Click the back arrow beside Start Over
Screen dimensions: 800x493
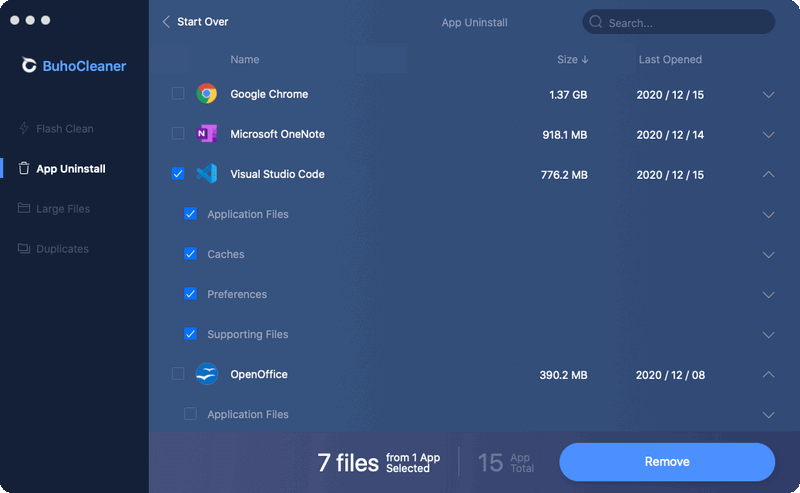pyautogui.click(x=166, y=21)
